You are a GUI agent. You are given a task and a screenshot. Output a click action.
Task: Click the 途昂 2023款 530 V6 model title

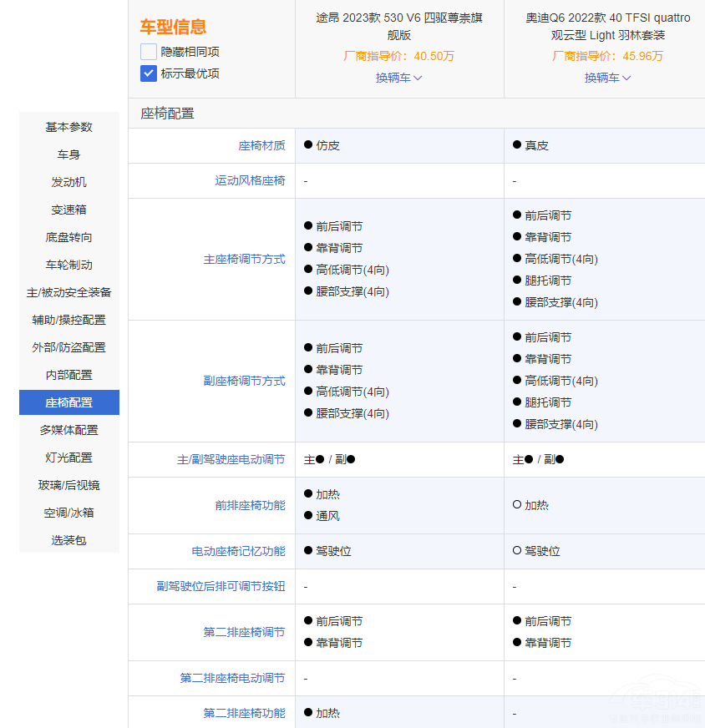point(399,27)
